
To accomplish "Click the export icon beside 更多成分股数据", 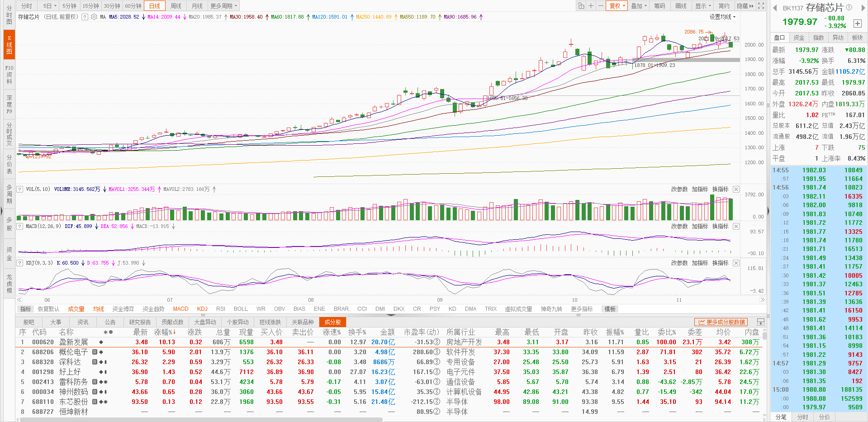I will (760, 322).
